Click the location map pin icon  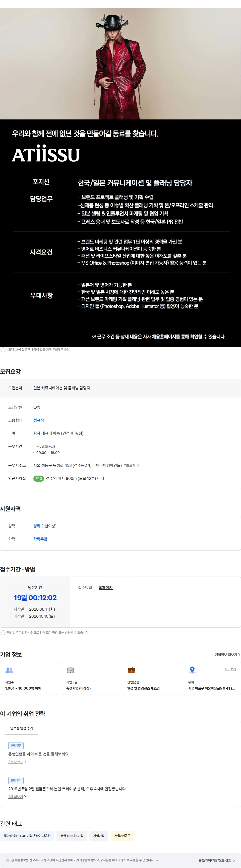tap(192, 670)
